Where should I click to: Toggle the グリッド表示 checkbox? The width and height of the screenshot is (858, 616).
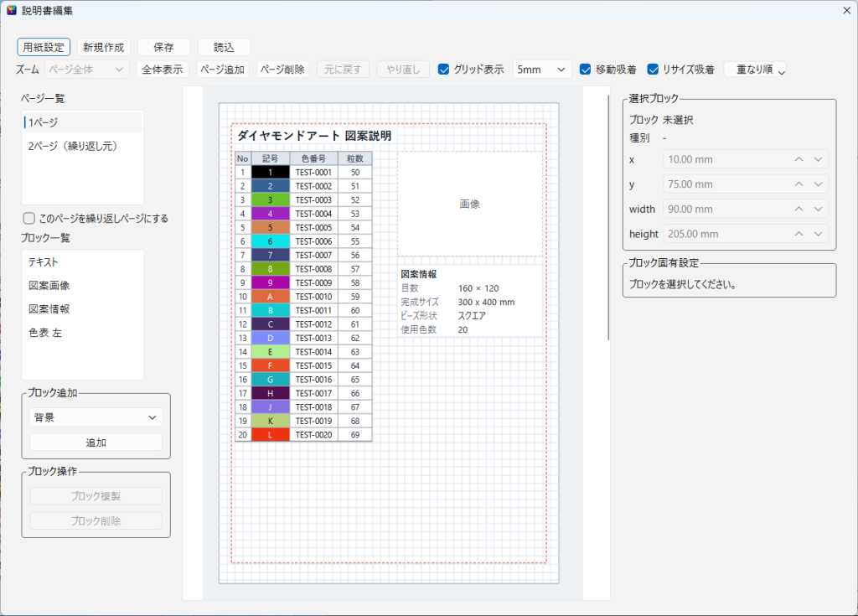[444, 70]
